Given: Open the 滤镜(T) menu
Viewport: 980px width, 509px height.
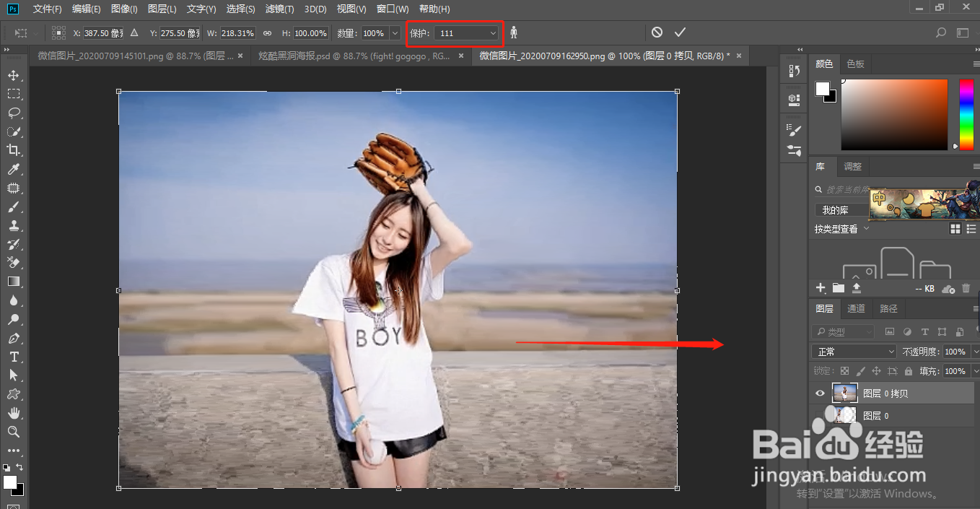Looking at the screenshot, I should click(279, 9).
